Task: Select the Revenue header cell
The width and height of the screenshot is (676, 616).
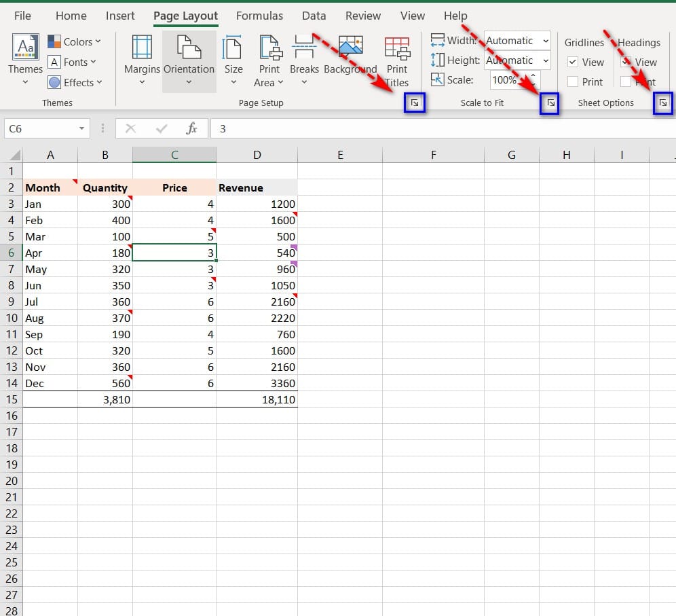Action: tap(257, 187)
